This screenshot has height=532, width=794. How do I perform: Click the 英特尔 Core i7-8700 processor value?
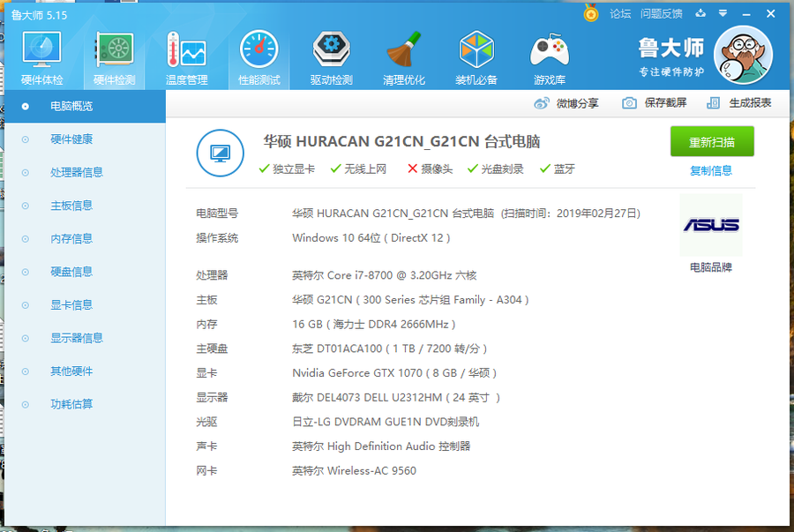click(385, 275)
